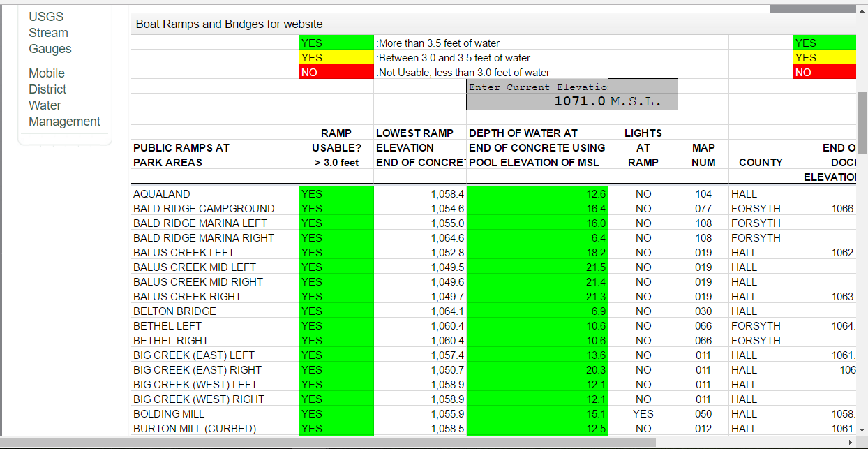Screen dimensions: 868x449
Task: Open Mobile District Water Management link
Action: coord(64,97)
